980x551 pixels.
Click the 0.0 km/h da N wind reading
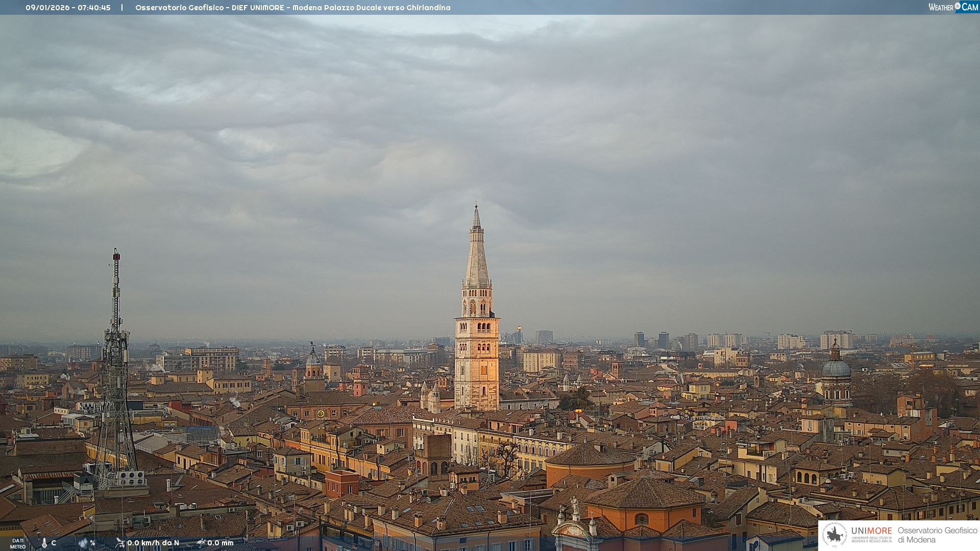pyautogui.click(x=153, y=543)
